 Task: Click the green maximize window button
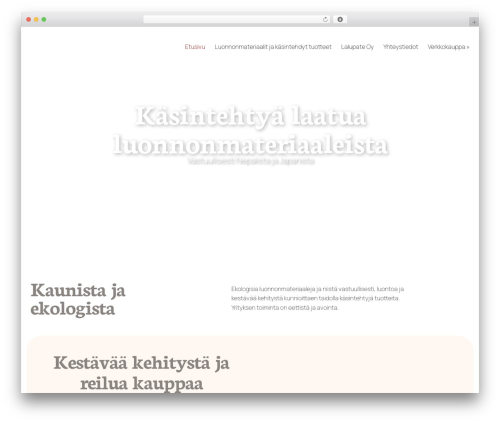pyautogui.click(x=44, y=20)
